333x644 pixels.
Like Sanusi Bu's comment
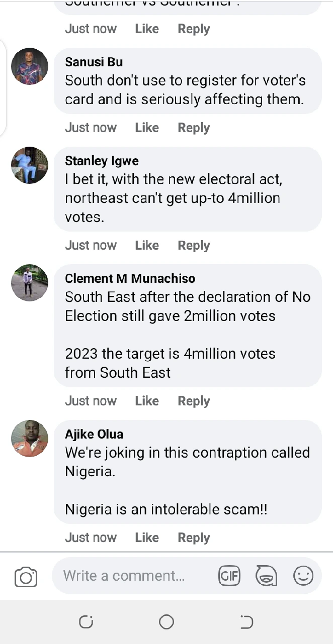coord(147,128)
